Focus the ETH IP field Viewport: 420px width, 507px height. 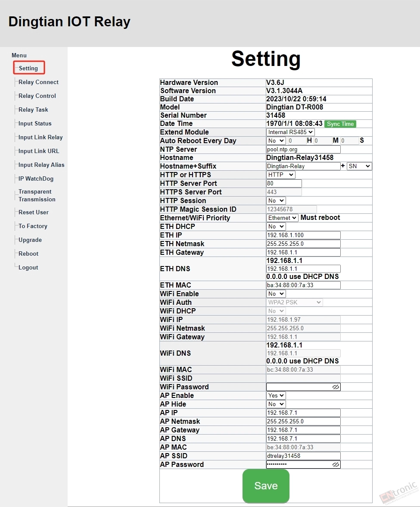pyautogui.click(x=303, y=235)
